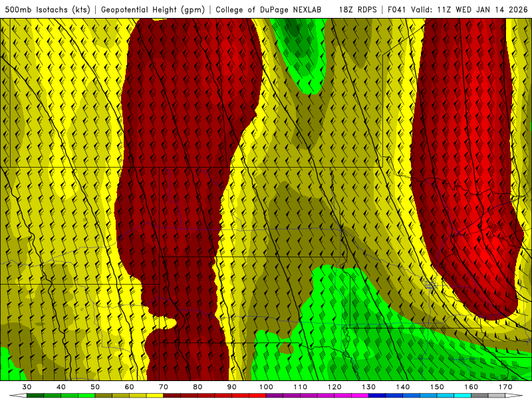Image resolution: width=532 pixels, height=399 pixels.
Task: Click the '140' value on the legend scale
Action: click(403, 387)
